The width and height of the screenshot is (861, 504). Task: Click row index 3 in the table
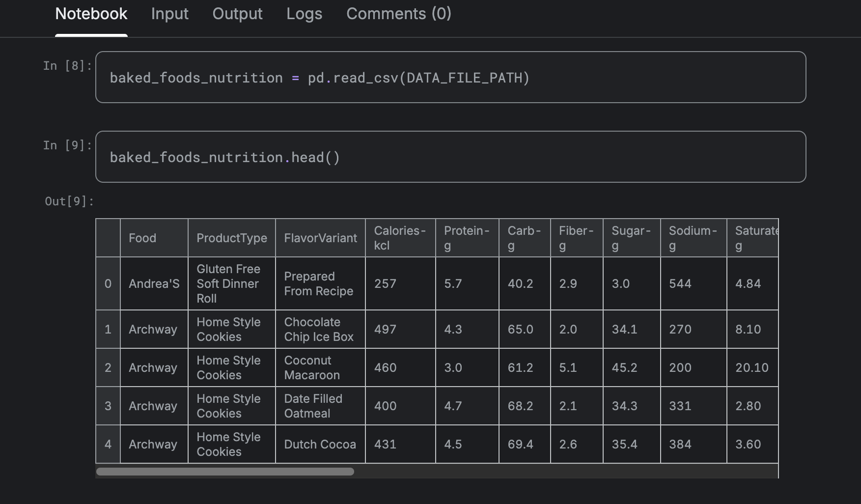point(108,406)
